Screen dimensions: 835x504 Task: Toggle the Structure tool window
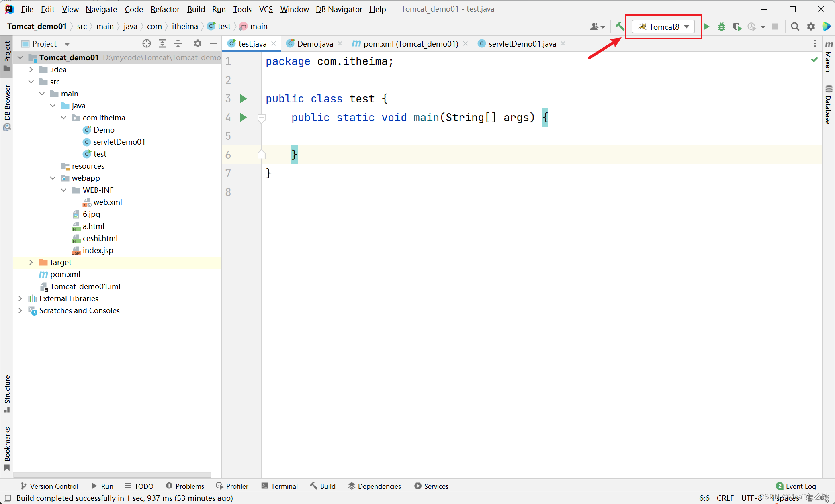click(7, 393)
